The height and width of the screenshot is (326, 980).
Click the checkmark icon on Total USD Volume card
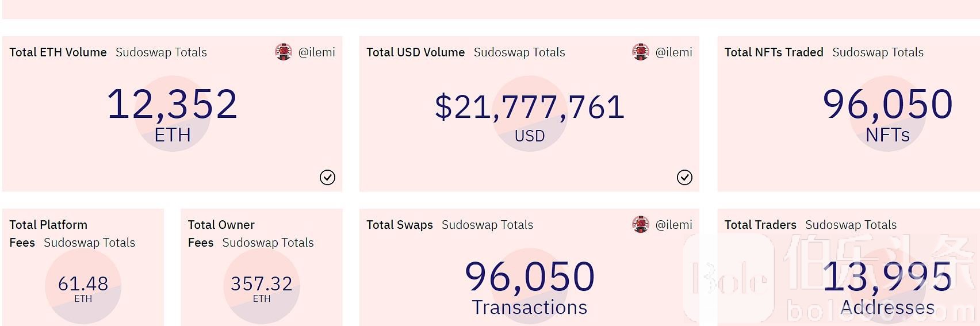coord(684,177)
